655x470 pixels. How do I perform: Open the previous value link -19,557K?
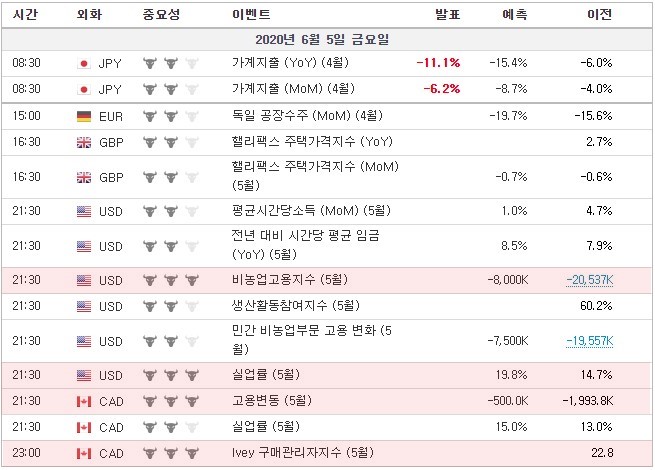pyautogui.click(x=590, y=341)
